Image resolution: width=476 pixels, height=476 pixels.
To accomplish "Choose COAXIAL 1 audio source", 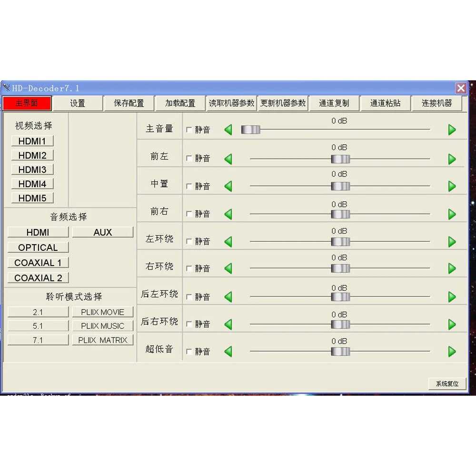I will 38,263.
